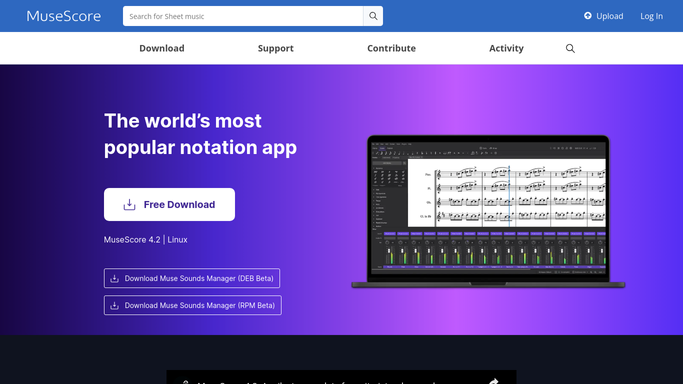Click the share arrow on the video banner

pyautogui.click(x=494, y=381)
